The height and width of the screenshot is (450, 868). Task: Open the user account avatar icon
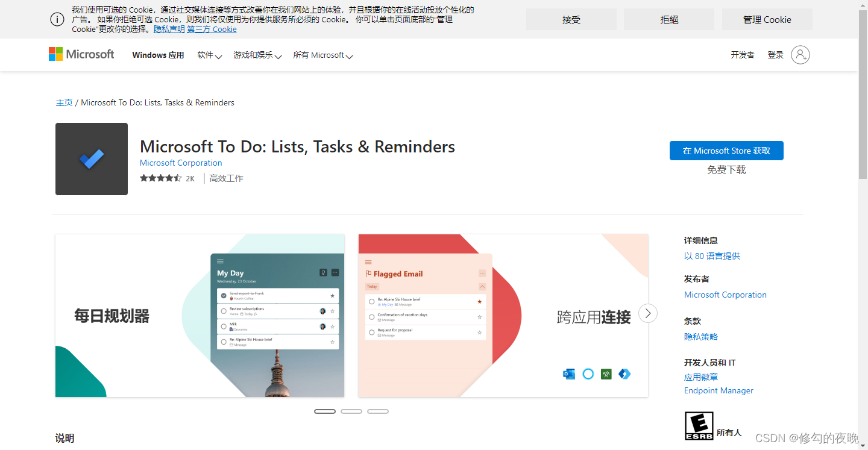(x=800, y=55)
